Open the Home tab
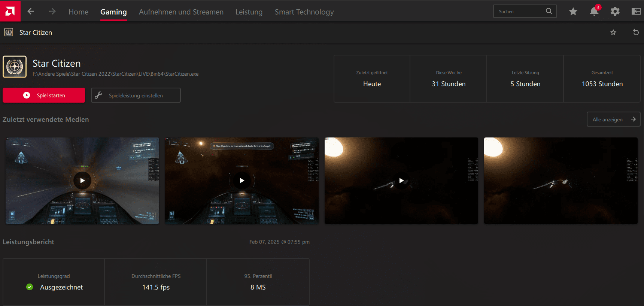This screenshot has width=644, height=306. coord(78,12)
